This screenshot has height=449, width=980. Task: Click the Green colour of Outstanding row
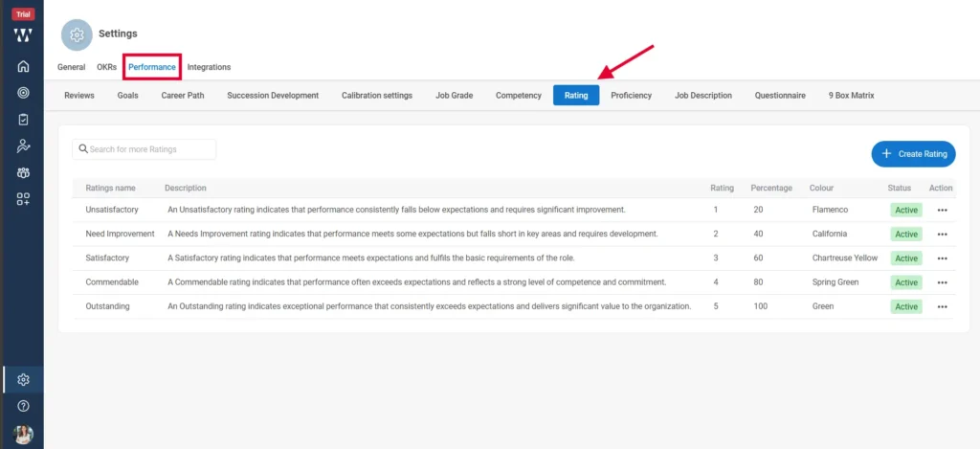823,306
